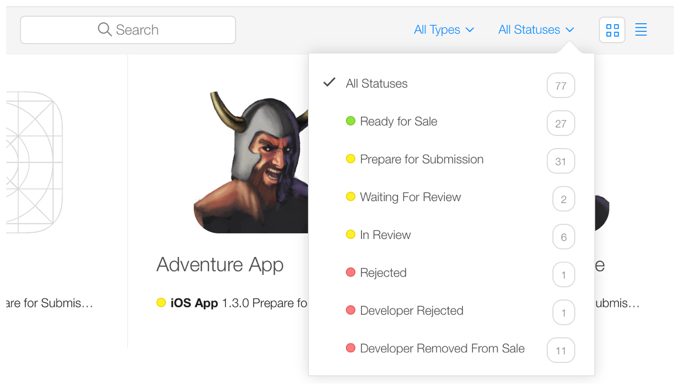
Task: Click the green Ready for Sale dot
Action: click(350, 121)
